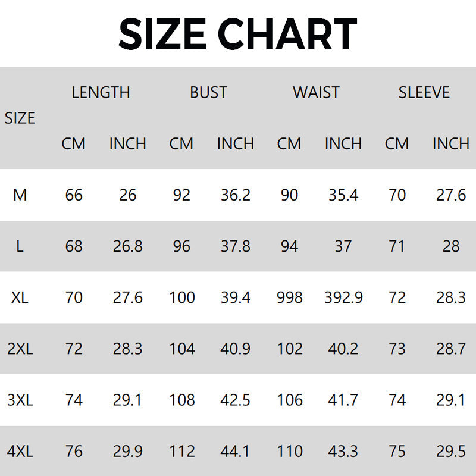Click the 66 length value for M
The width and height of the screenshot is (476, 476).
[74, 195]
